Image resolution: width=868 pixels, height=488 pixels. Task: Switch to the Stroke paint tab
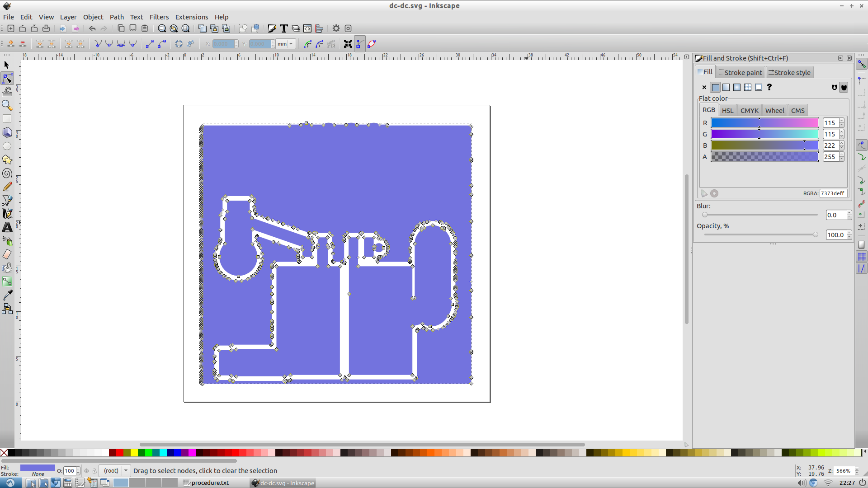[x=740, y=72]
